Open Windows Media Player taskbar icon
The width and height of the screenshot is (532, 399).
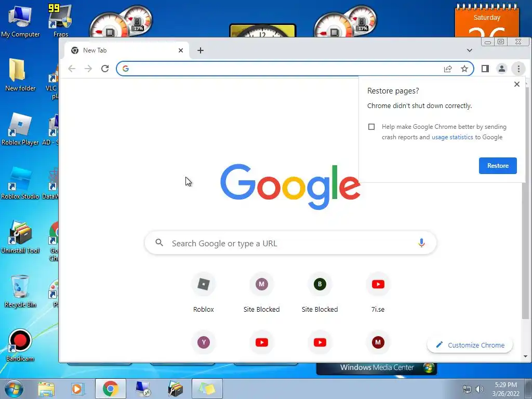78,389
